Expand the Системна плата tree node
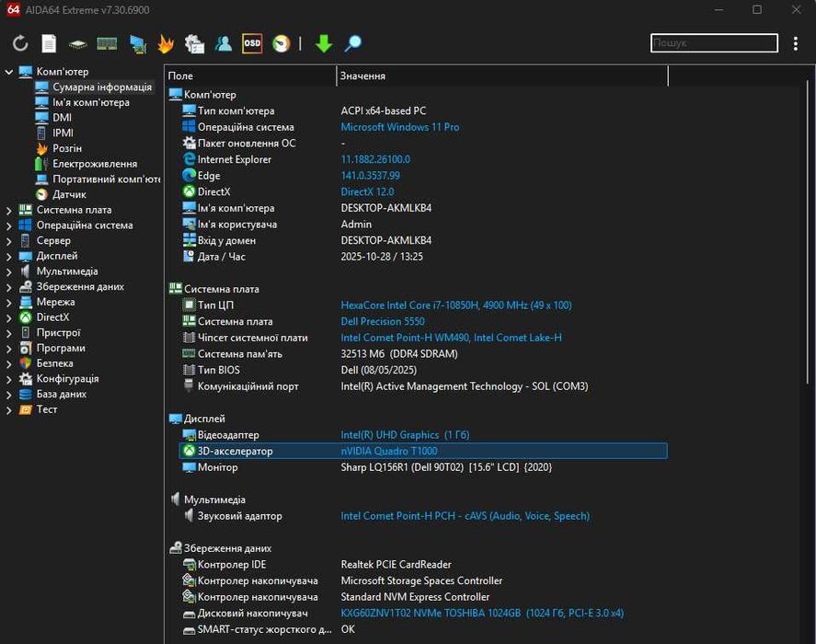 [x=9, y=211]
